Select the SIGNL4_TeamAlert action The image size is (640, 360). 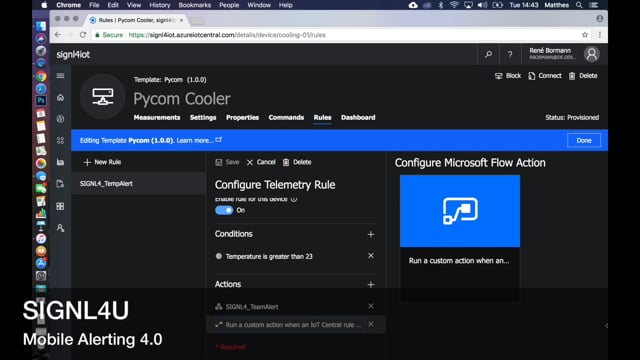252,307
